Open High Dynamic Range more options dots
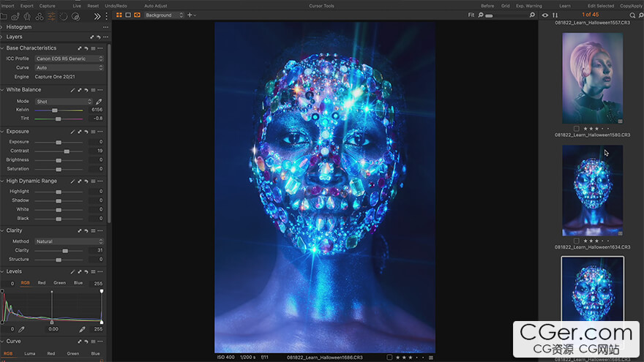 click(x=100, y=181)
